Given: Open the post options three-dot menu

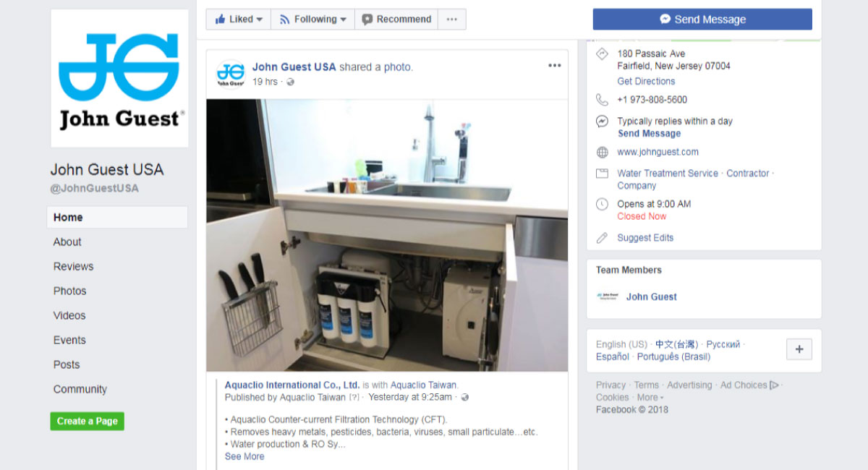Looking at the screenshot, I should (554, 66).
